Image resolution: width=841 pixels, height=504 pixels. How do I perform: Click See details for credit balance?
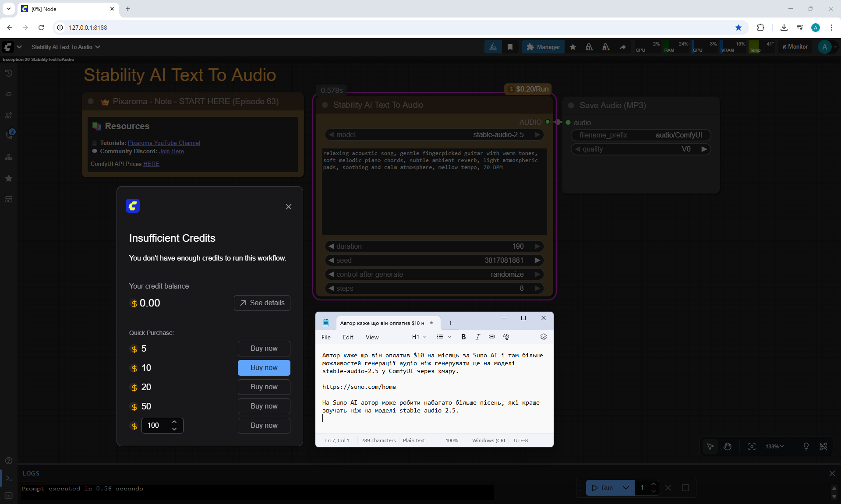coord(262,303)
